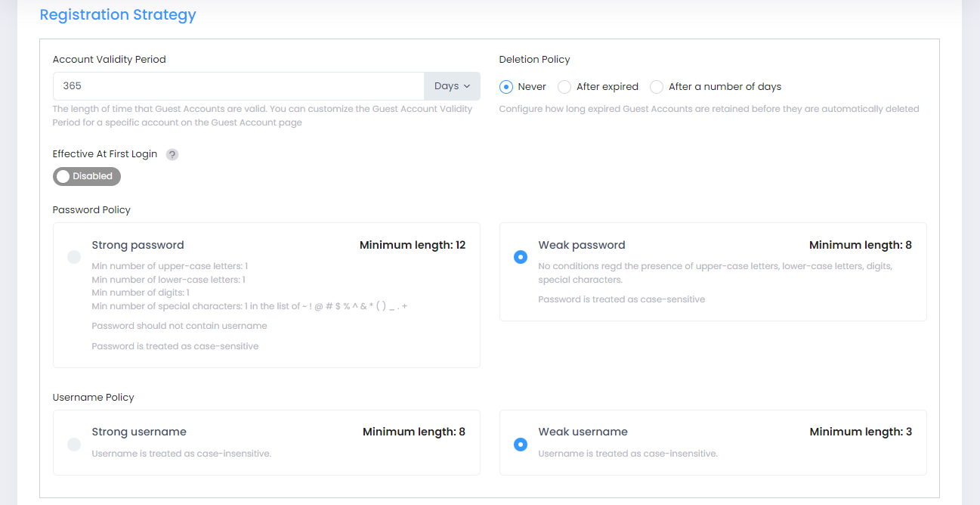Image resolution: width=980 pixels, height=505 pixels.
Task: Choose the After expired deletion option
Action: click(x=564, y=87)
